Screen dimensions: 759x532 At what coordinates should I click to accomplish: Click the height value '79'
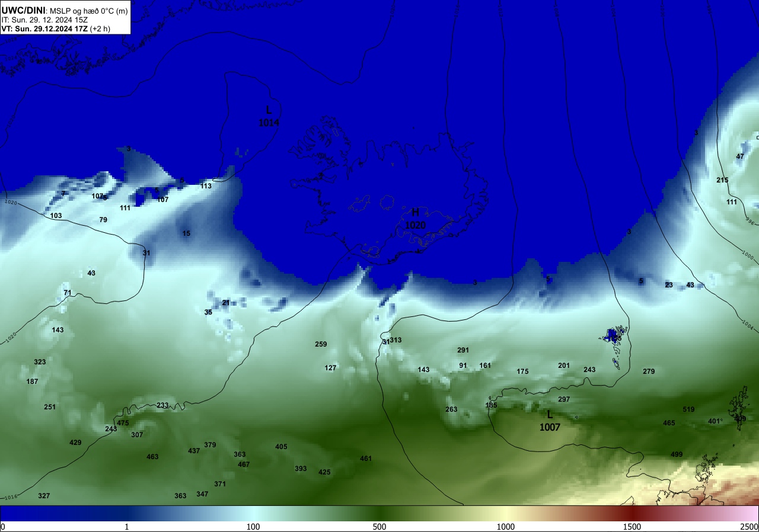(x=103, y=220)
